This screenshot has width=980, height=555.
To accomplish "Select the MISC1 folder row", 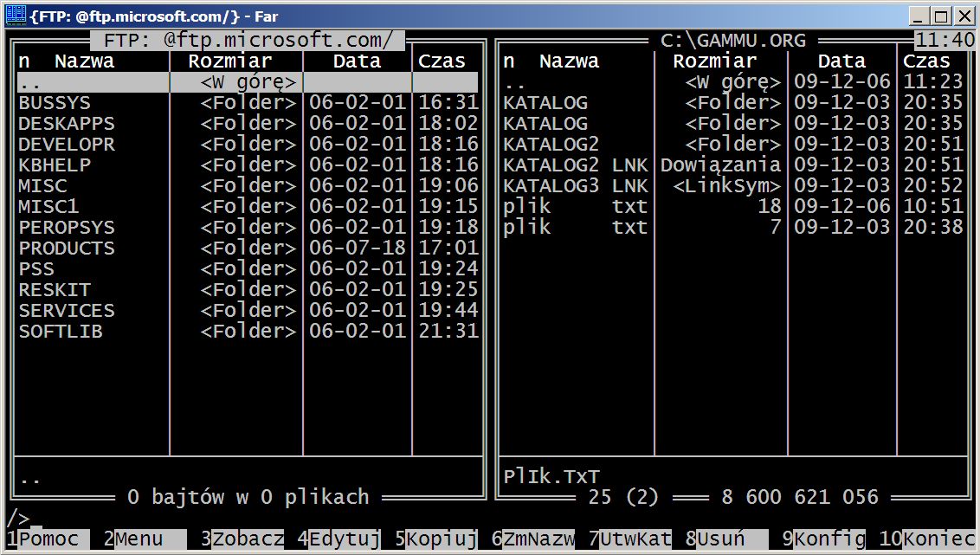I will [x=248, y=206].
